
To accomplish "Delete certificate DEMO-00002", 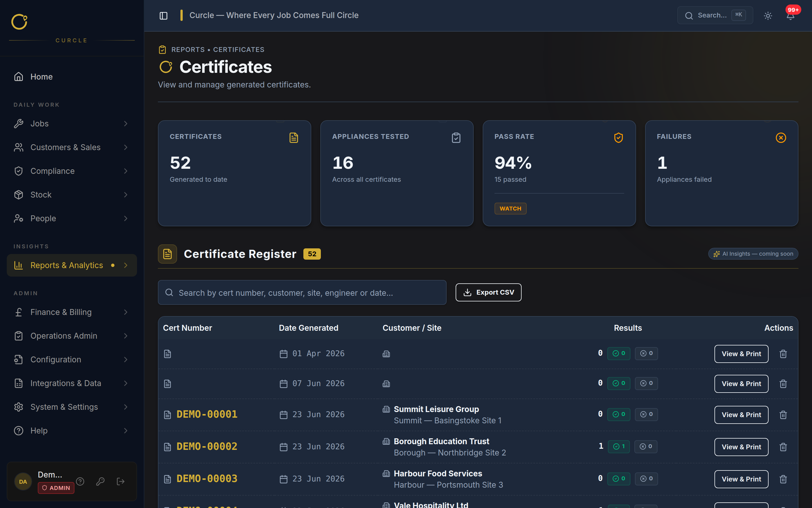I will click(x=783, y=447).
